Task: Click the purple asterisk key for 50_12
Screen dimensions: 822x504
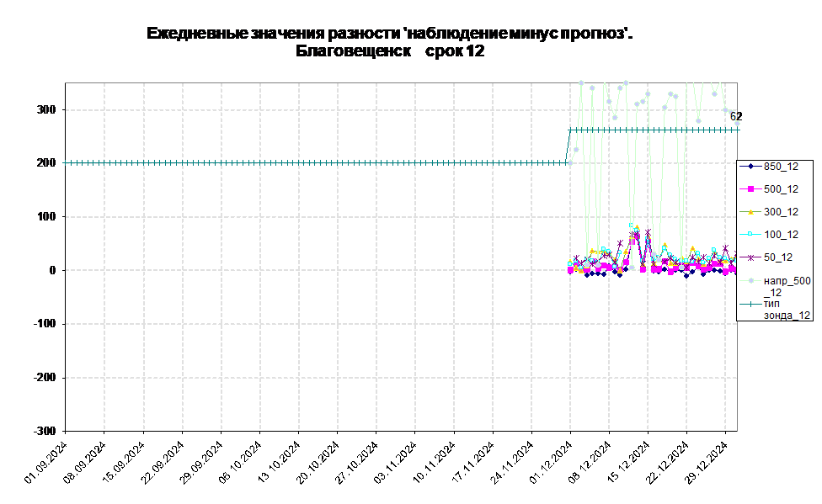Action: tap(750, 257)
